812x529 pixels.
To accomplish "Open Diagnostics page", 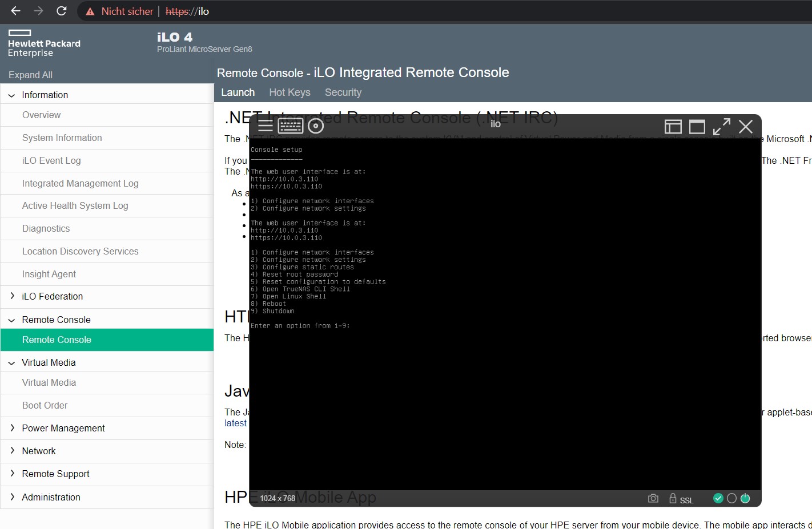I will click(x=107, y=228).
